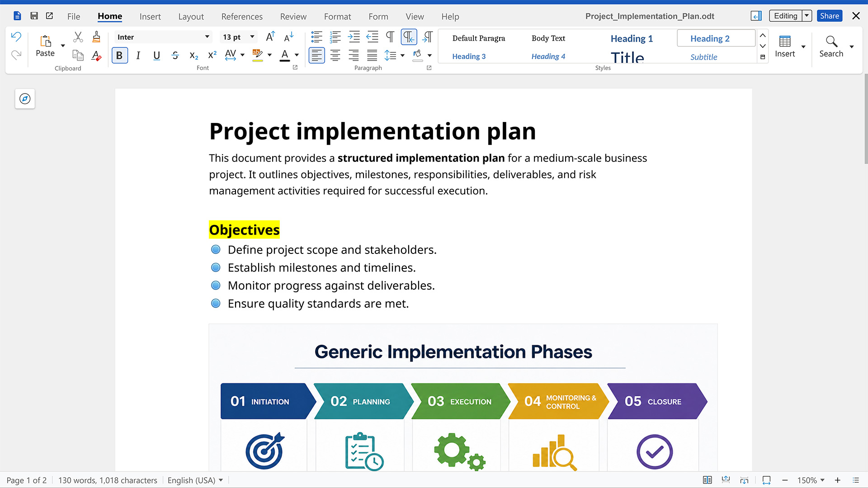Click the Save icon
The width and height of the screenshot is (868, 488).
(x=34, y=16)
